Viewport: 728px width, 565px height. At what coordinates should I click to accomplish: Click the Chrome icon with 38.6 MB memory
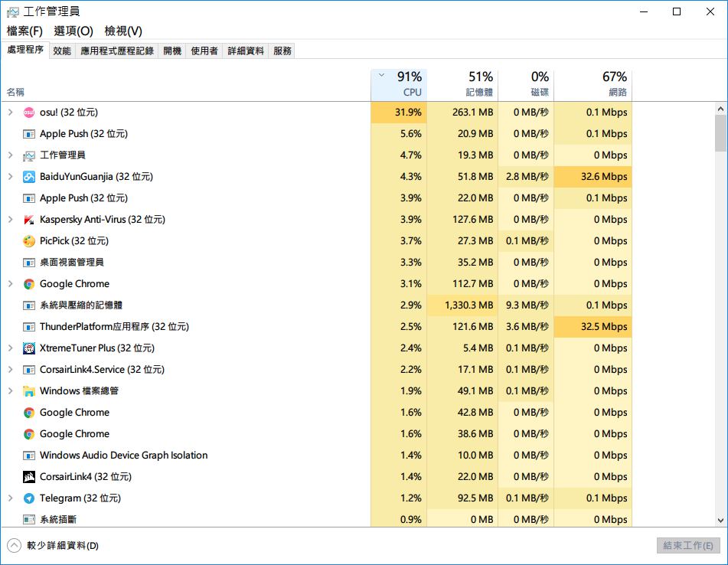29,434
